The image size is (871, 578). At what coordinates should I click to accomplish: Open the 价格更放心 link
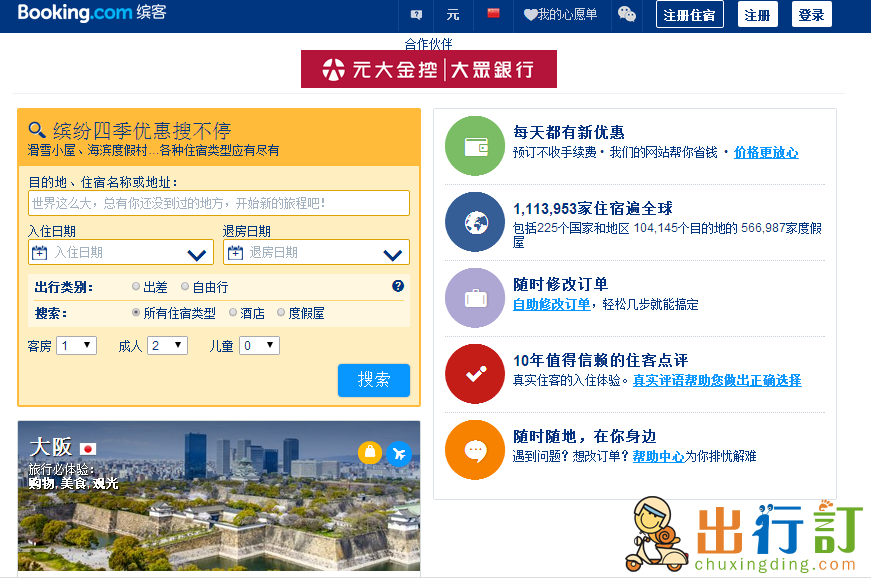(x=766, y=153)
